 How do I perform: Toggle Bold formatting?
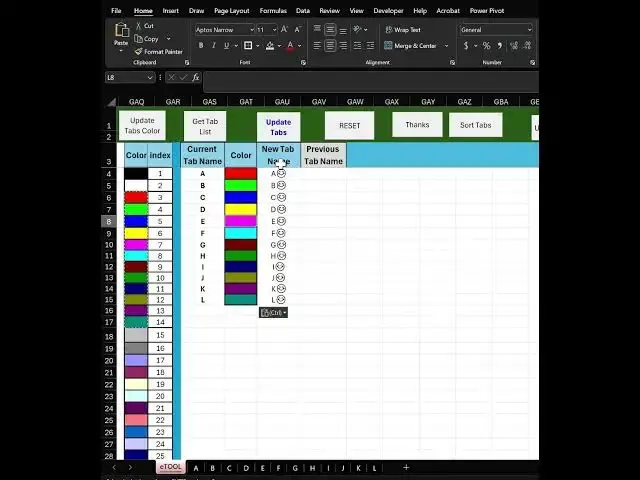[x=201, y=46]
